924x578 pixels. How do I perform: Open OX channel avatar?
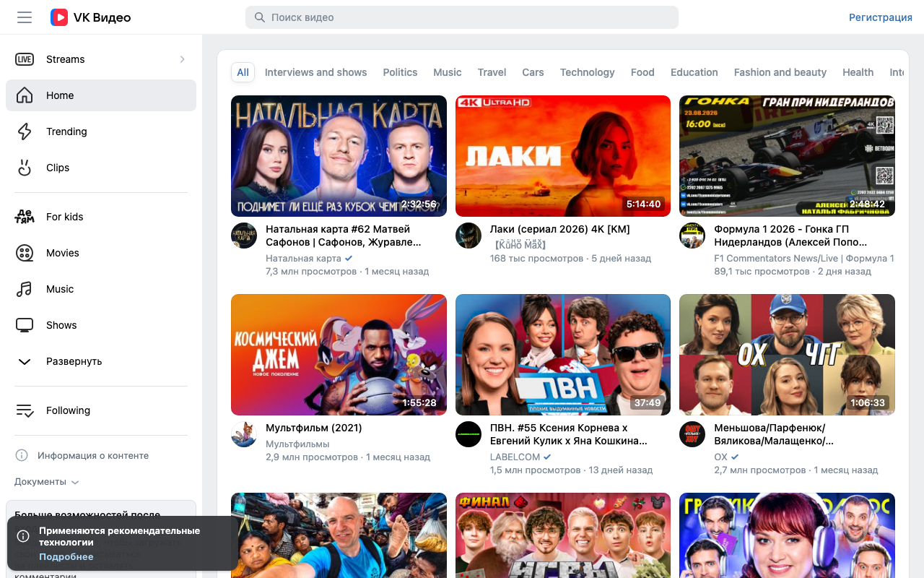pyautogui.click(x=692, y=434)
